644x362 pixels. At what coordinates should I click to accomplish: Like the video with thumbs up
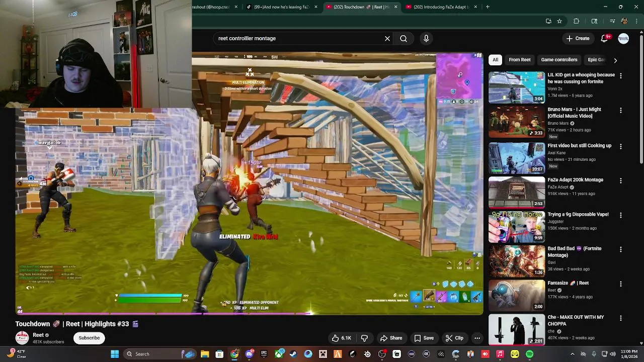(341, 338)
